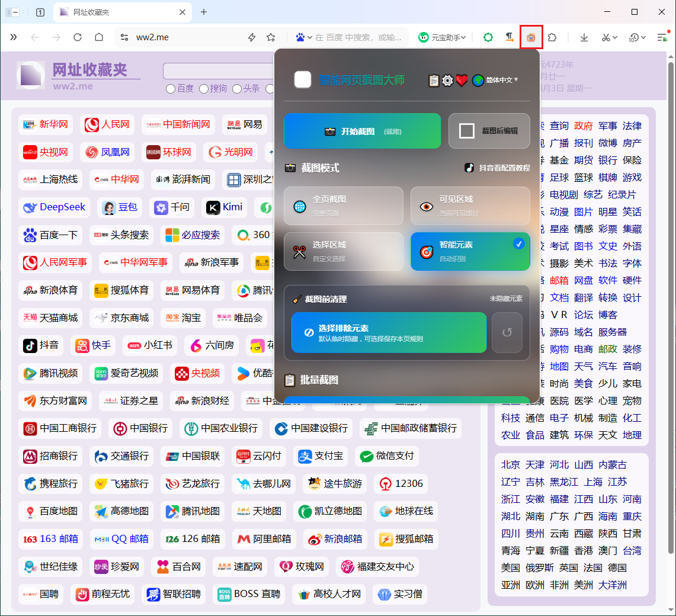Open the 高德地图 link
Screen dimensions: 676x616
[x=121, y=511]
